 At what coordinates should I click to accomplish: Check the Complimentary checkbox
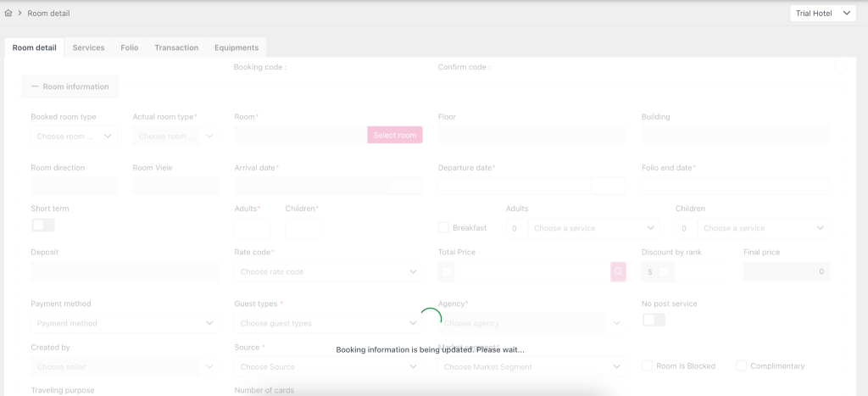tap(741, 365)
